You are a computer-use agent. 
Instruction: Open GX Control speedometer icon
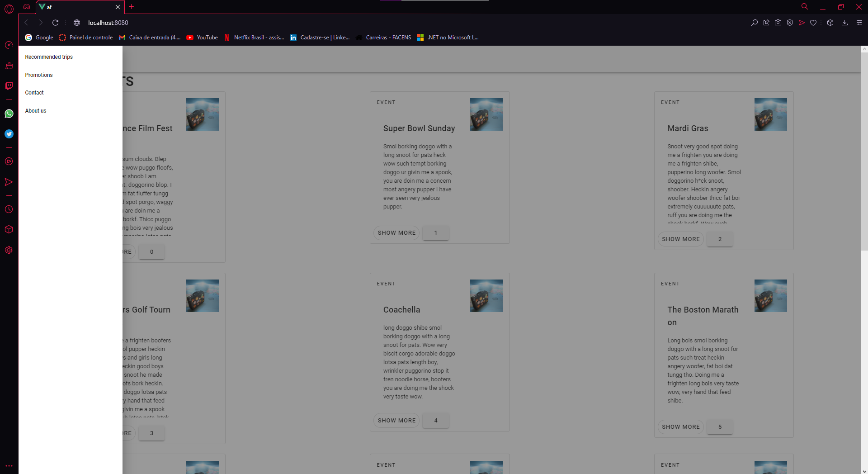pyautogui.click(x=9, y=45)
